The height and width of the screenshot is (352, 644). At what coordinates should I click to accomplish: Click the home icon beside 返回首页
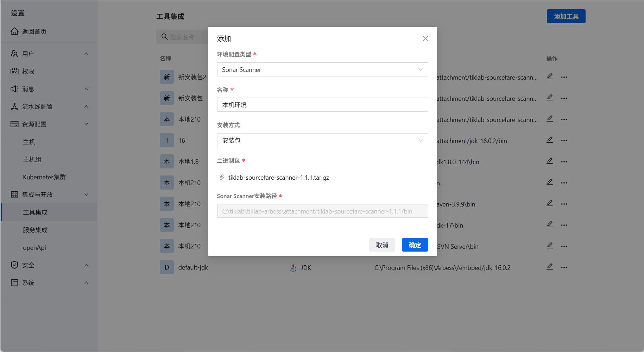(14, 31)
